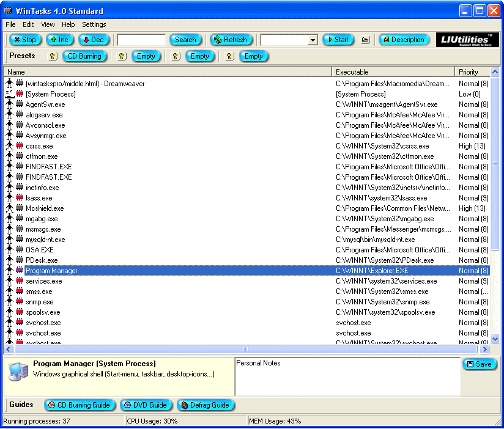
Task: Click the computer icon in the description panel
Action: click(18, 372)
